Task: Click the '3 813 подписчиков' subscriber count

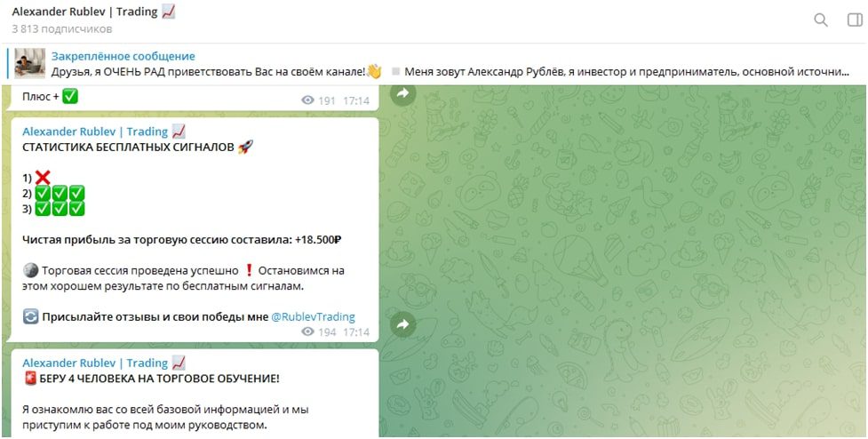Action: 62,28
